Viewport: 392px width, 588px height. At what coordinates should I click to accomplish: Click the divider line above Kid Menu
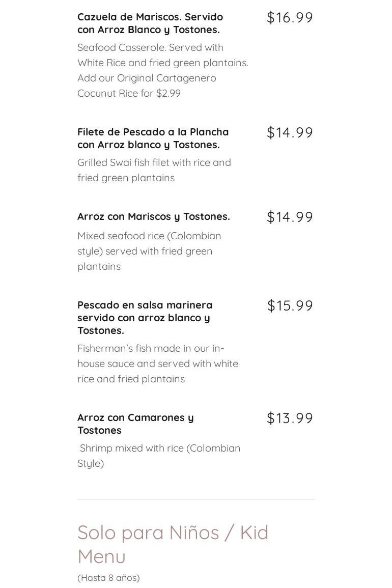pos(196,499)
